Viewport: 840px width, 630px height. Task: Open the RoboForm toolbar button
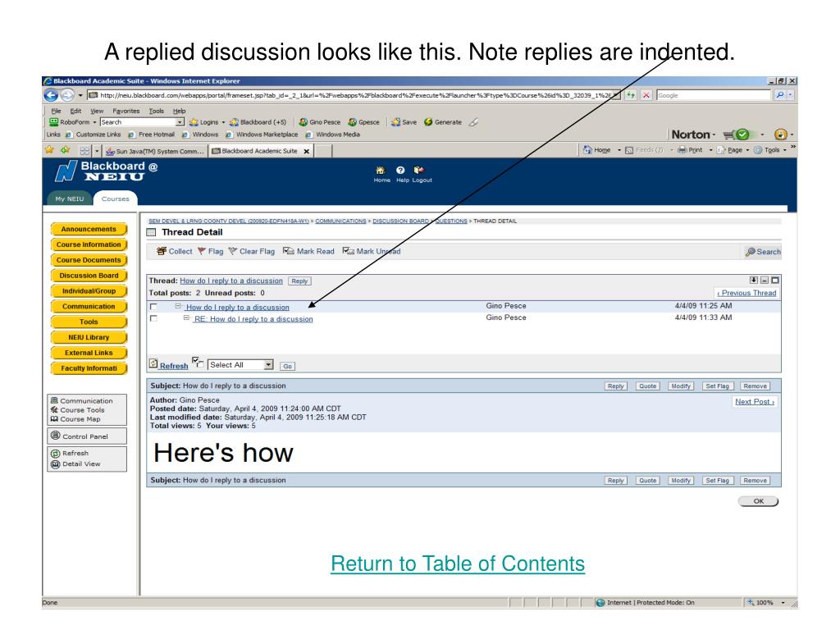[x=73, y=122]
